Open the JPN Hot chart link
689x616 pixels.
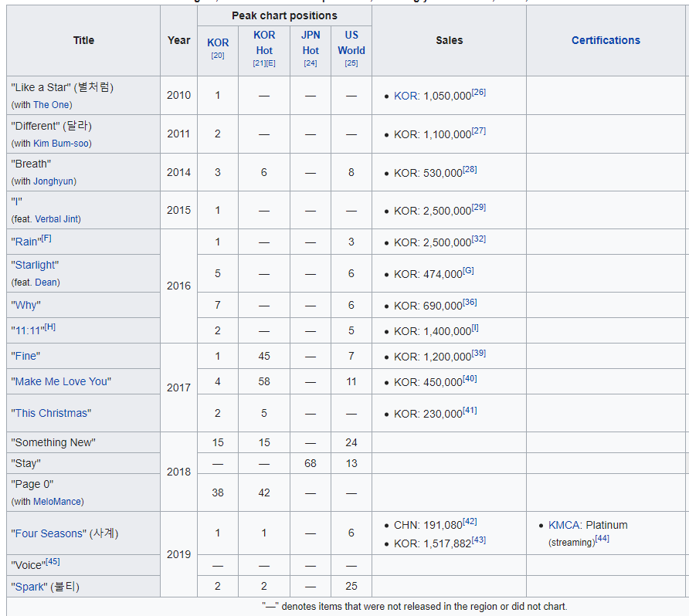click(311, 42)
